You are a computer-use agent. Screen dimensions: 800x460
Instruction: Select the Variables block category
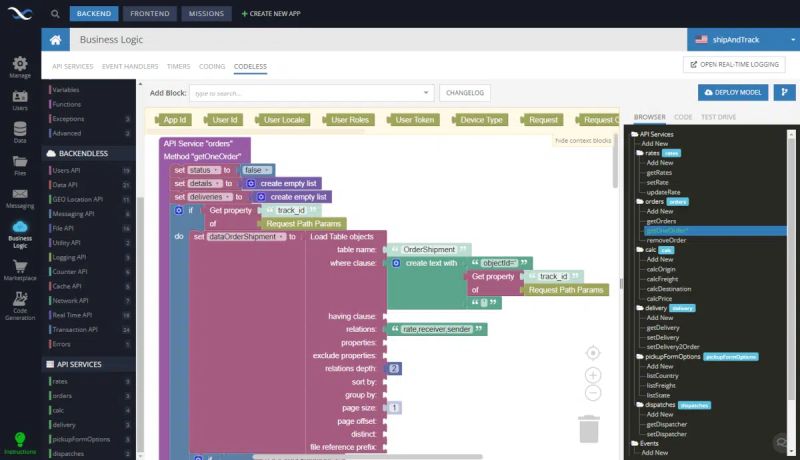point(66,90)
